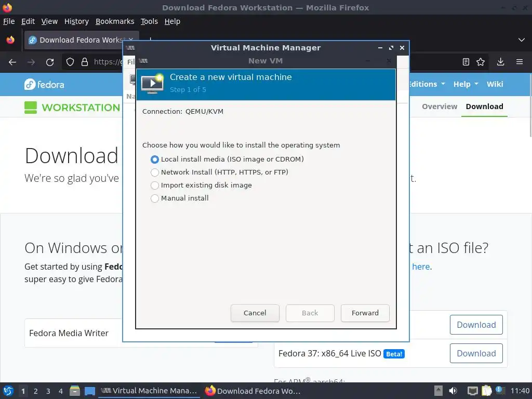Go back using Firefox back arrow
The width and height of the screenshot is (532, 399).
tap(12, 62)
